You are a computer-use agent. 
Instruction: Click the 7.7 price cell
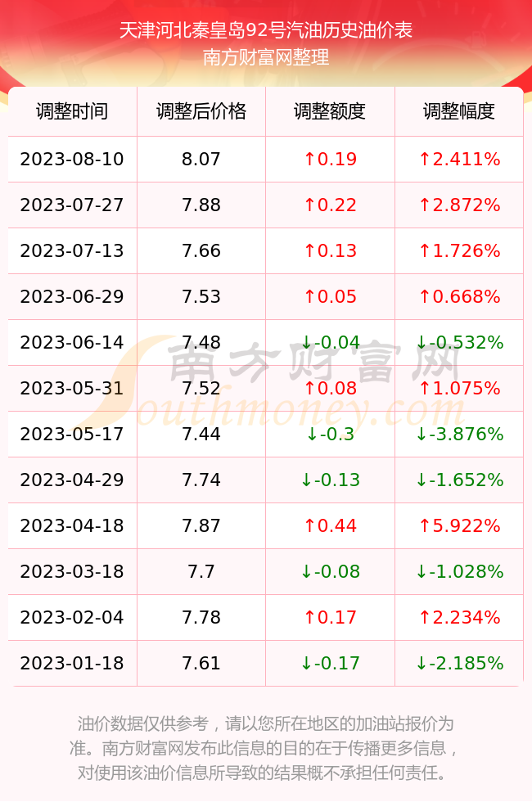pos(201,571)
